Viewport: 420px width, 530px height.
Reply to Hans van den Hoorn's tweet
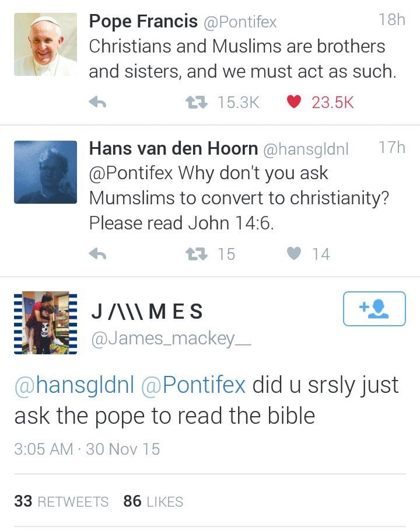(x=97, y=254)
